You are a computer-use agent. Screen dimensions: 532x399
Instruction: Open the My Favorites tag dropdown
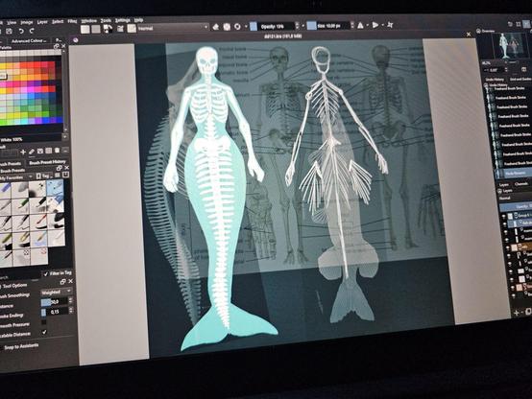point(16,177)
